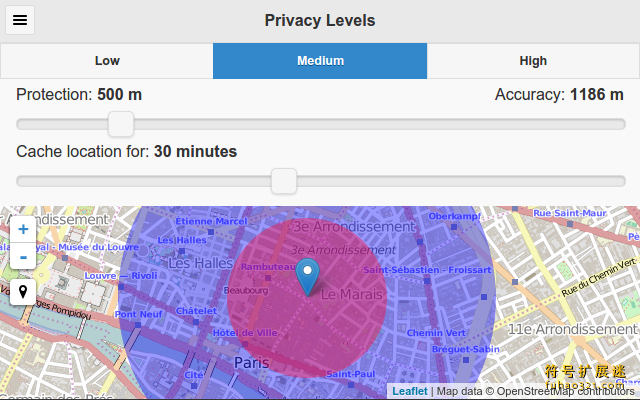Select the Low privacy level tab
Image resolution: width=640 pixels, height=400 pixels.
107,61
